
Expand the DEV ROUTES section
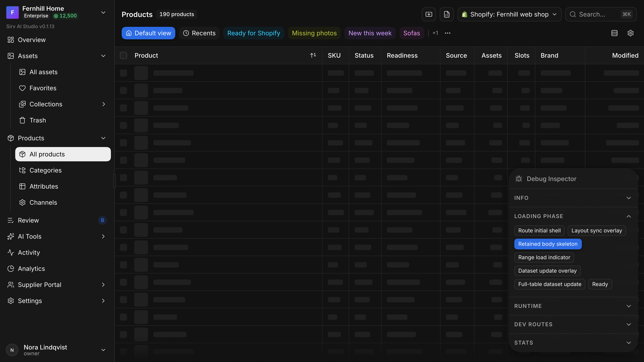tap(573, 324)
